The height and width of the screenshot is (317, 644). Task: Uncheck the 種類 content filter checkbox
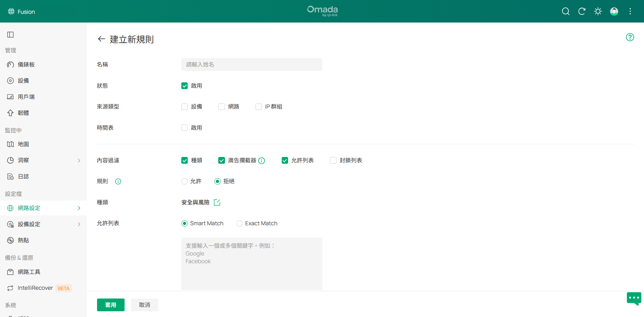184,160
